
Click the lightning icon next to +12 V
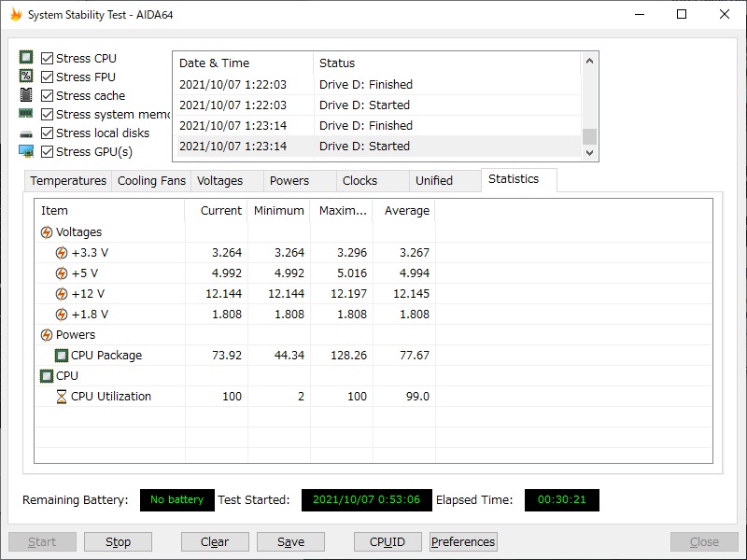(62, 294)
